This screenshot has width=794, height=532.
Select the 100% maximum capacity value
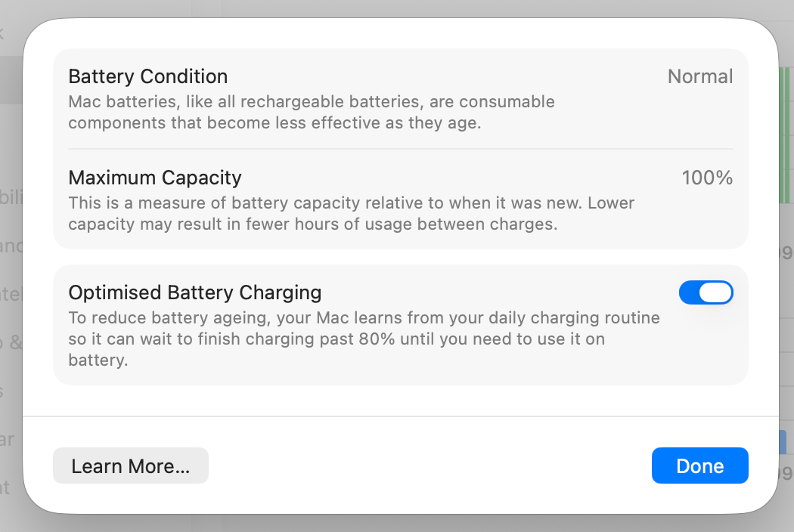(x=707, y=178)
